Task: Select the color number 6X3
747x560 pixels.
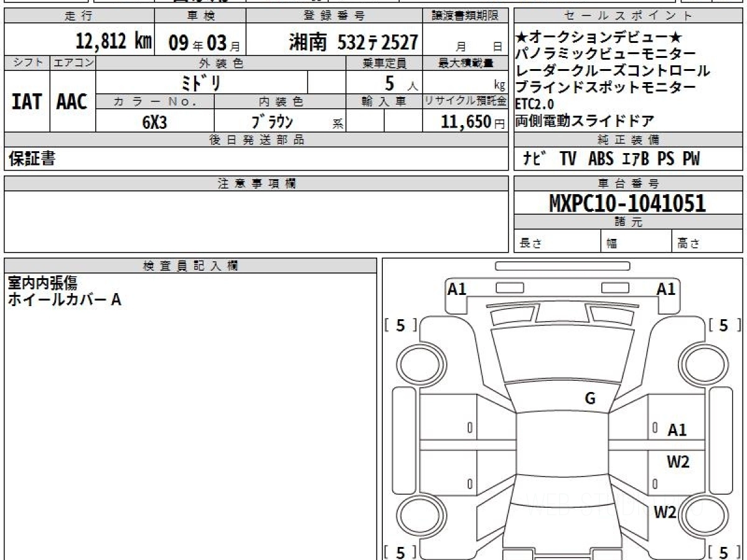Action: click(x=154, y=123)
